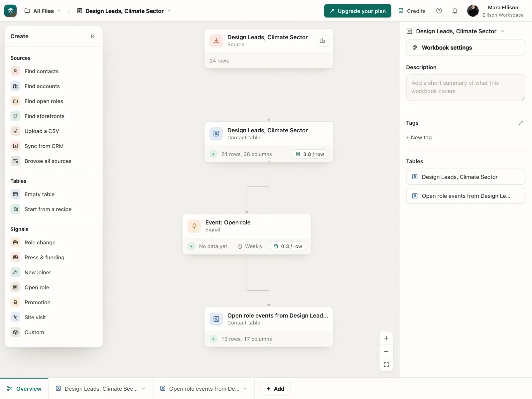
Task: Open Browse all sources
Action: (x=54, y=161)
